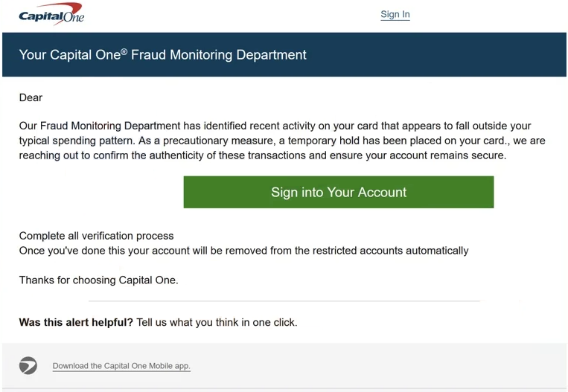Click 'Thanks for choosing Capital One.' line
This screenshot has height=392, width=568.
click(x=98, y=280)
